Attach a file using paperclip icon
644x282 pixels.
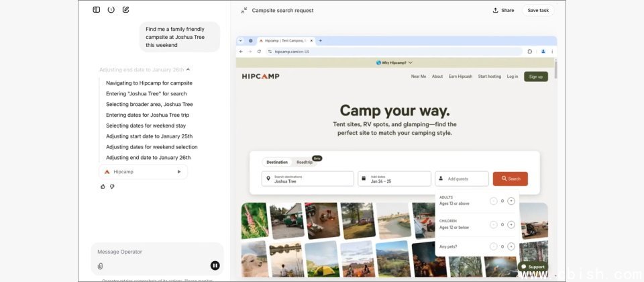tap(101, 266)
